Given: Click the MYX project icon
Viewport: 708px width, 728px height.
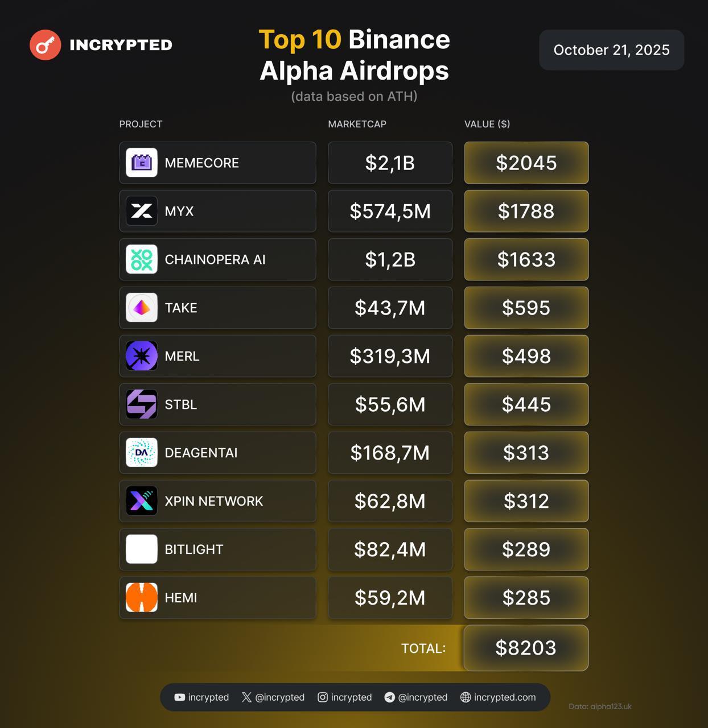Looking at the screenshot, I should click(142, 211).
